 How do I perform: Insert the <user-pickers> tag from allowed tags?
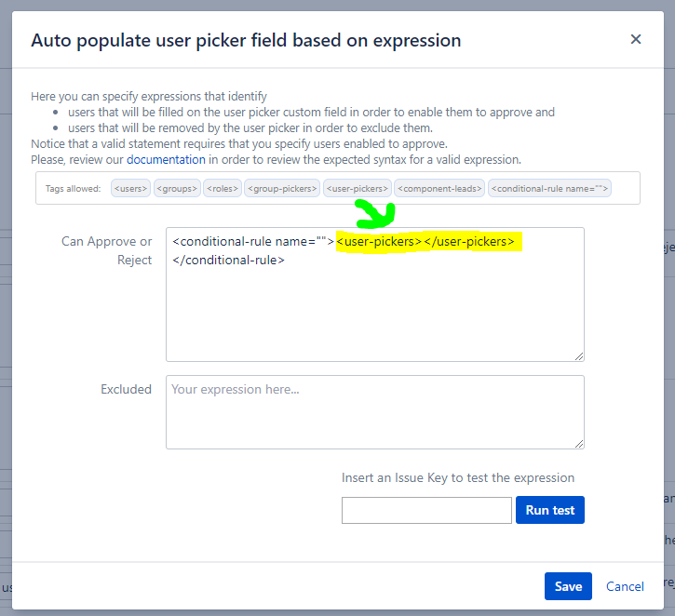coord(358,189)
